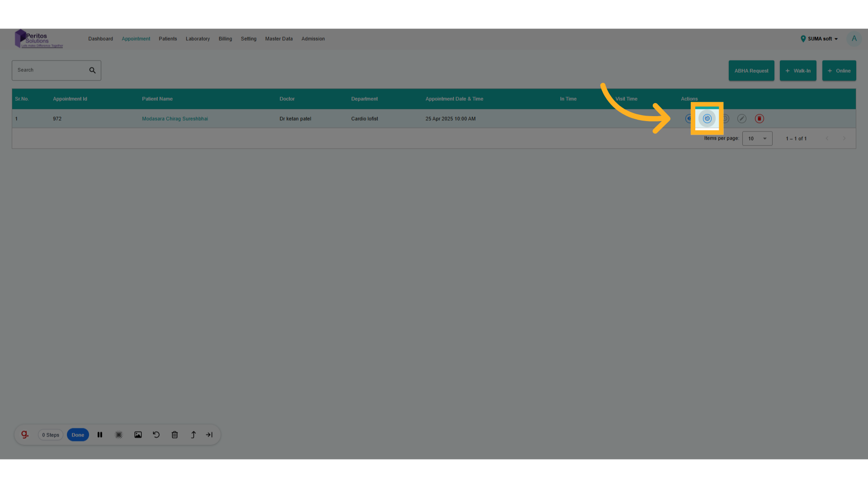Image resolution: width=868 pixels, height=488 pixels.
Task: Click the screenshot image icon in recorder toolbar
Action: [138, 435]
